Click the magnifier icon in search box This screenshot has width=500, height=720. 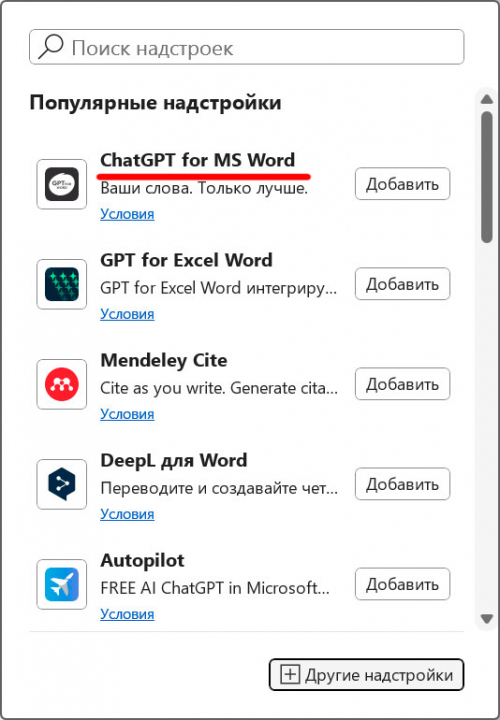click(51, 47)
